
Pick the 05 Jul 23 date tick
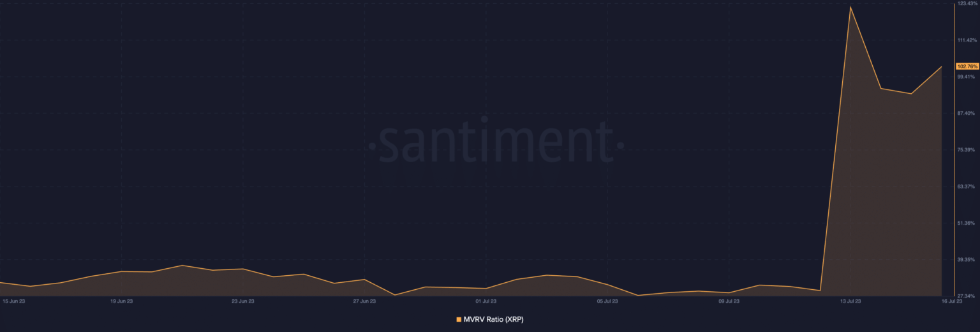[607, 300]
